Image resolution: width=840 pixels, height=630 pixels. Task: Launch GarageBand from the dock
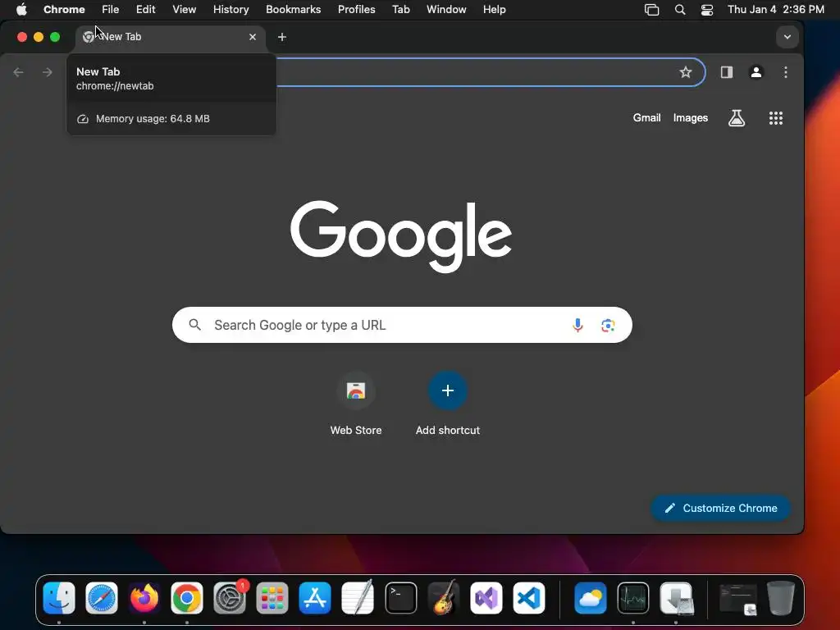444,597
